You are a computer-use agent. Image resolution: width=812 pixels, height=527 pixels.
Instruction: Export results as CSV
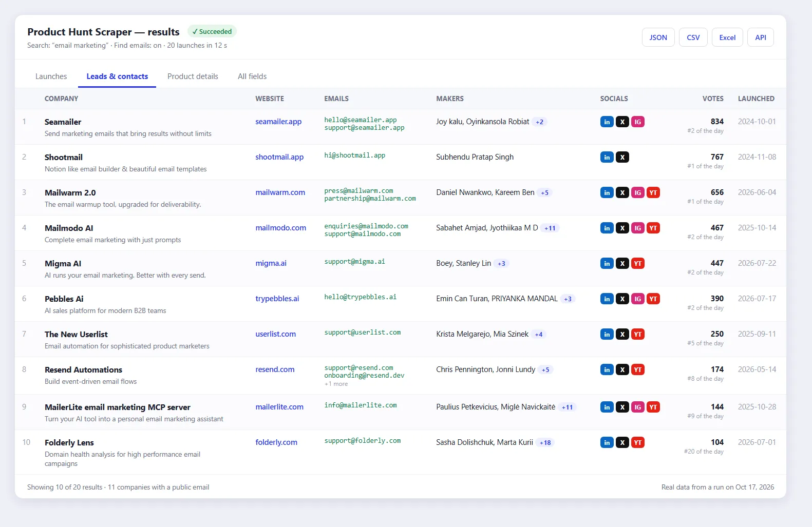pyautogui.click(x=693, y=37)
